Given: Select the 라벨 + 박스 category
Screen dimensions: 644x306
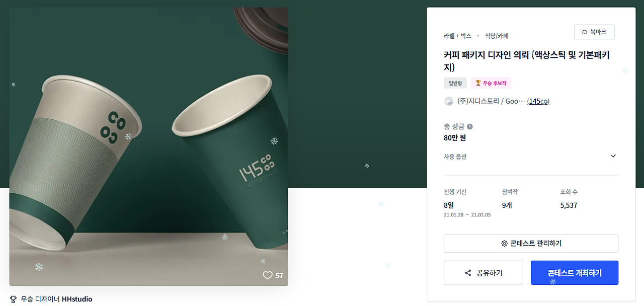Looking at the screenshot, I should click(x=457, y=36).
